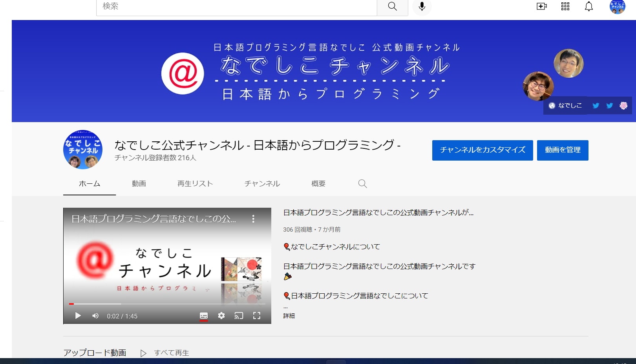Open the アップロード動画 section heading
Image resolution: width=636 pixels, height=364 pixels.
click(95, 353)
